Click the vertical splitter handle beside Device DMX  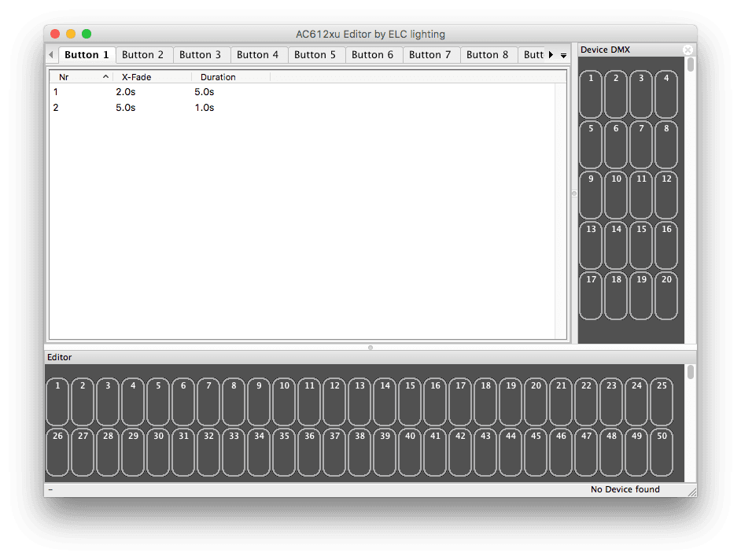coord(574,193)
